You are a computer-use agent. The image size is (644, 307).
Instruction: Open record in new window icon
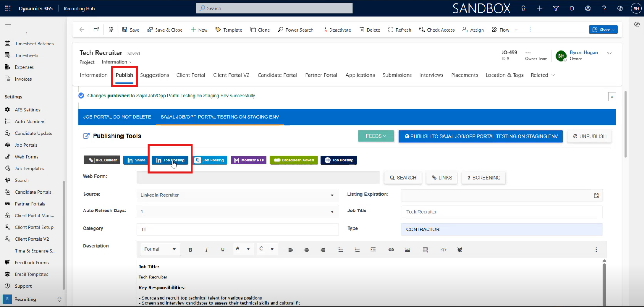[96, 30]
